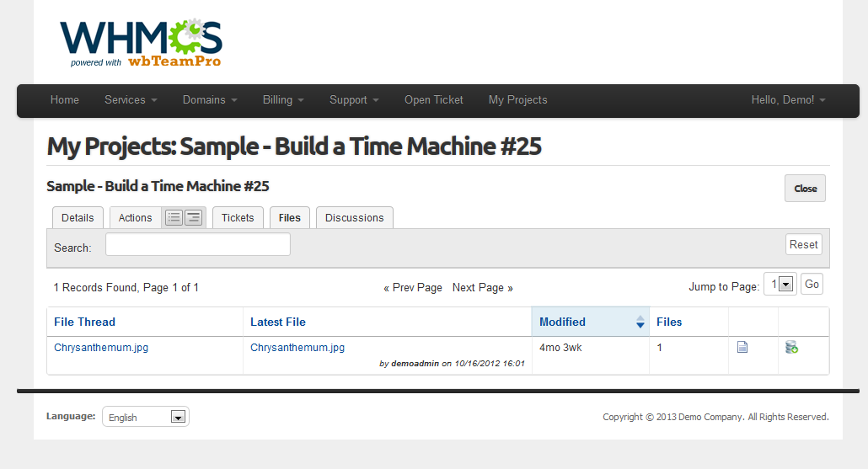Expand the Services menu
The height and width of the screenshot is (469, 868).
[131, 100]
